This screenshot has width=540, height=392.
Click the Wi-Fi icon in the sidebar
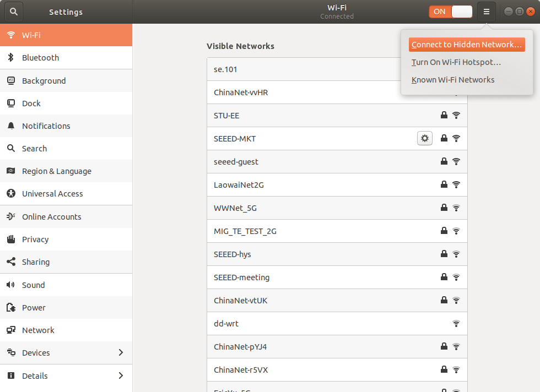[11, 35]
